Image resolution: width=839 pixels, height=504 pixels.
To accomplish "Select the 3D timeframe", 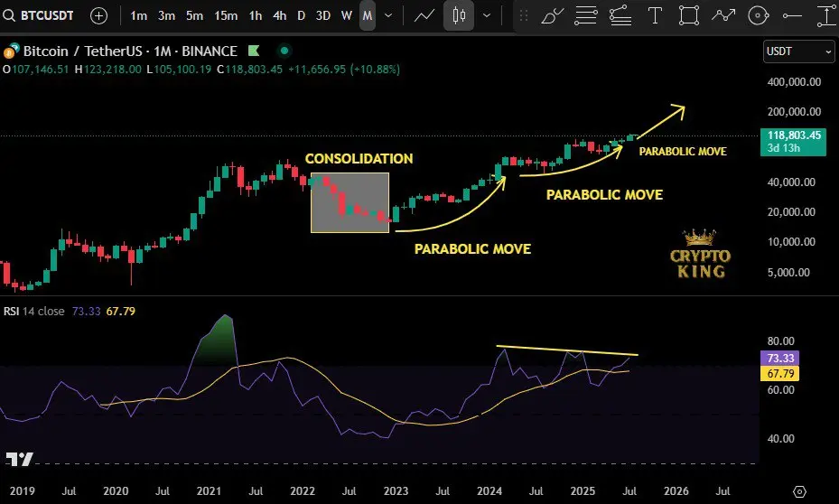I will point(322,15).
